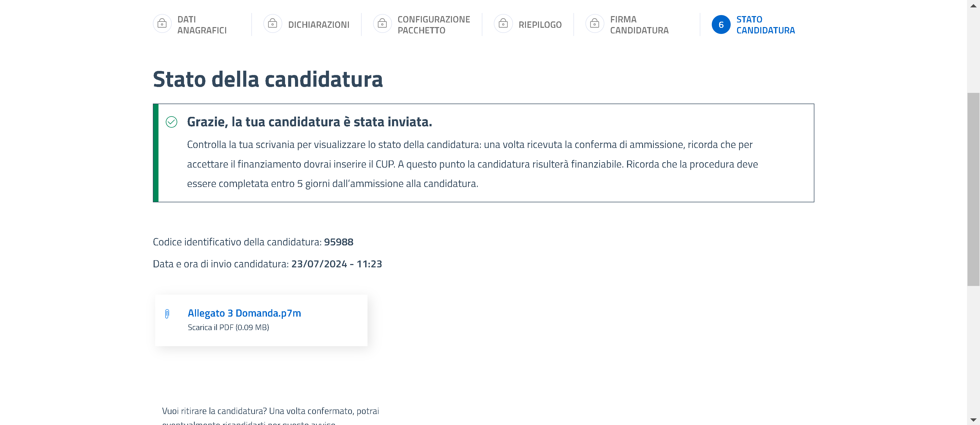Image resolution: width=980 pixels, height=425 pixels.
Task: Go to the Dichiarazioni step
Action: point(319,25)
